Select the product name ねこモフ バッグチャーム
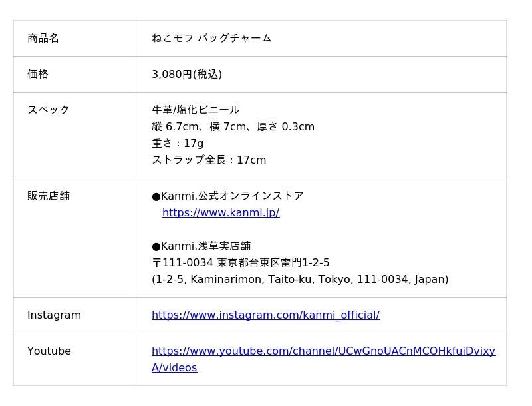 (211, 39)
